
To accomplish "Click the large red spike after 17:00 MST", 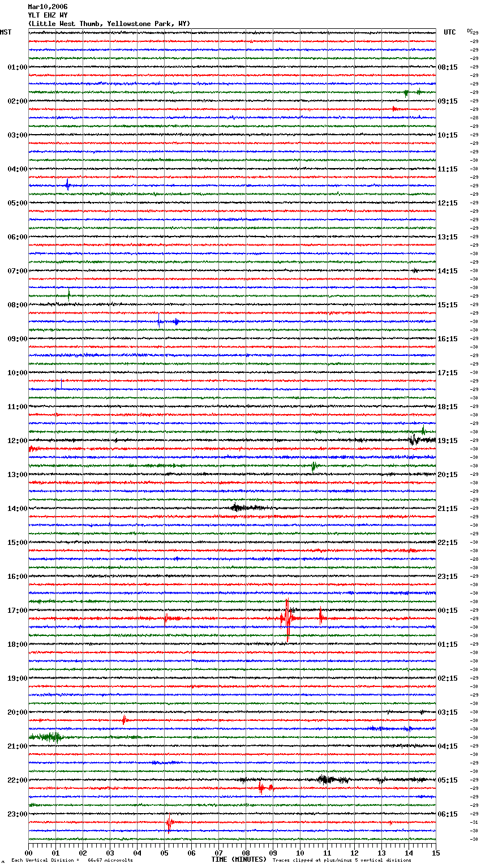I will click(287, 620).
